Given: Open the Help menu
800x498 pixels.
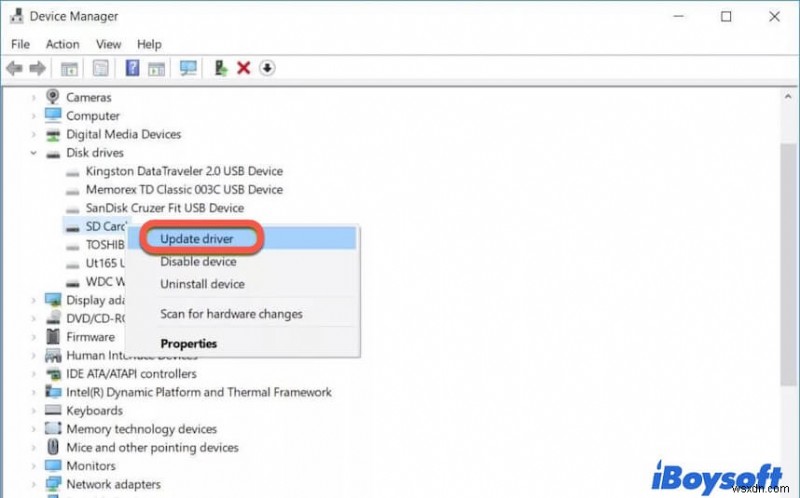Looking at the screenshot, I should pyautogui.click(x=149, y=44).
